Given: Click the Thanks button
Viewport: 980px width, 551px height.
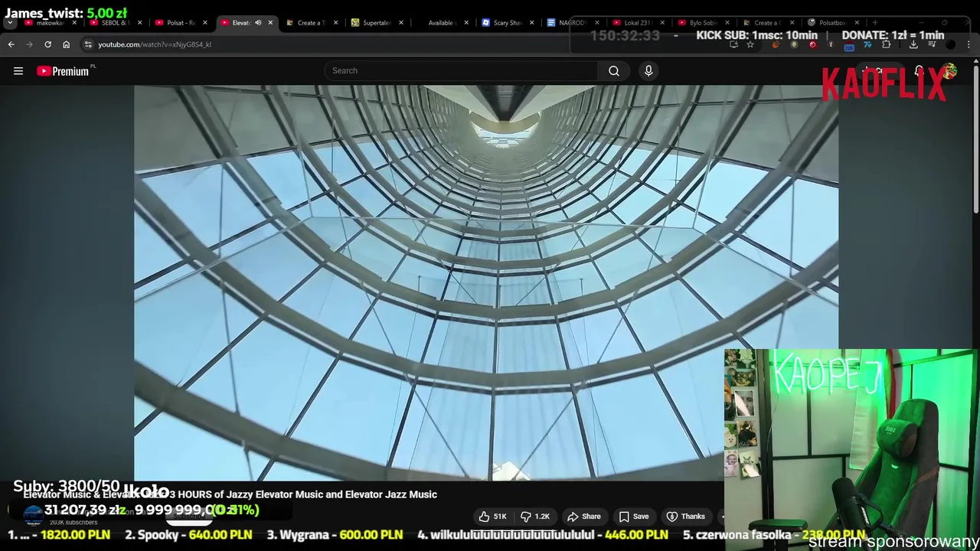Looking at the screenshot, I should pos(685,517).
